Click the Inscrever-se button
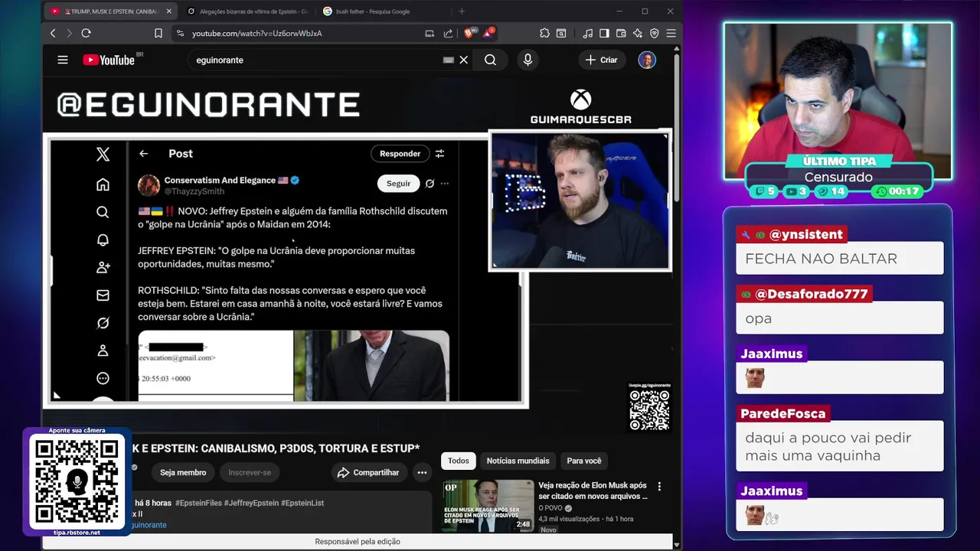 [250, 472]
